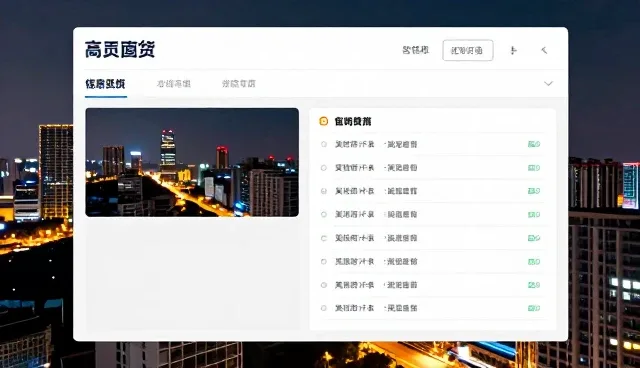Switch to the third gray tab
This screenshot has height=368, width=640.
tap(239, 84)
